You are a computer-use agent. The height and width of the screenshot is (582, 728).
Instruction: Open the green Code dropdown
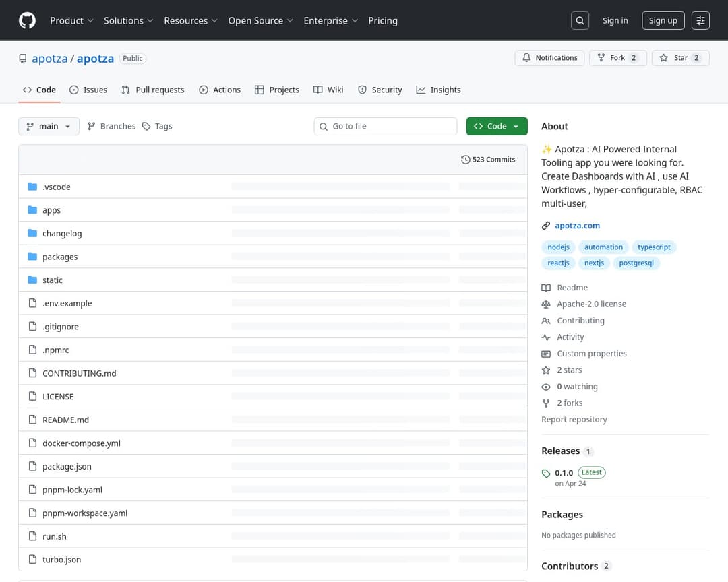click(x=497, y=126)
